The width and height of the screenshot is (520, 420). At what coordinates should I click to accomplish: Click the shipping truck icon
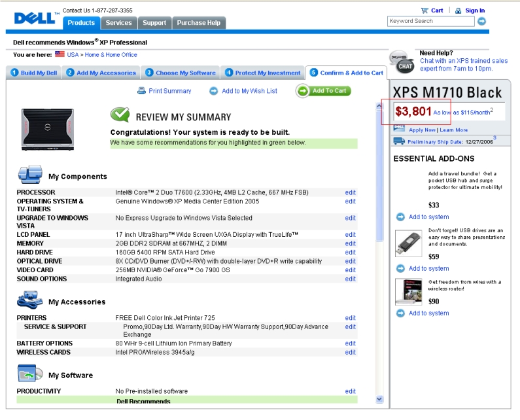pyautogui.click(x=399, y=141)
